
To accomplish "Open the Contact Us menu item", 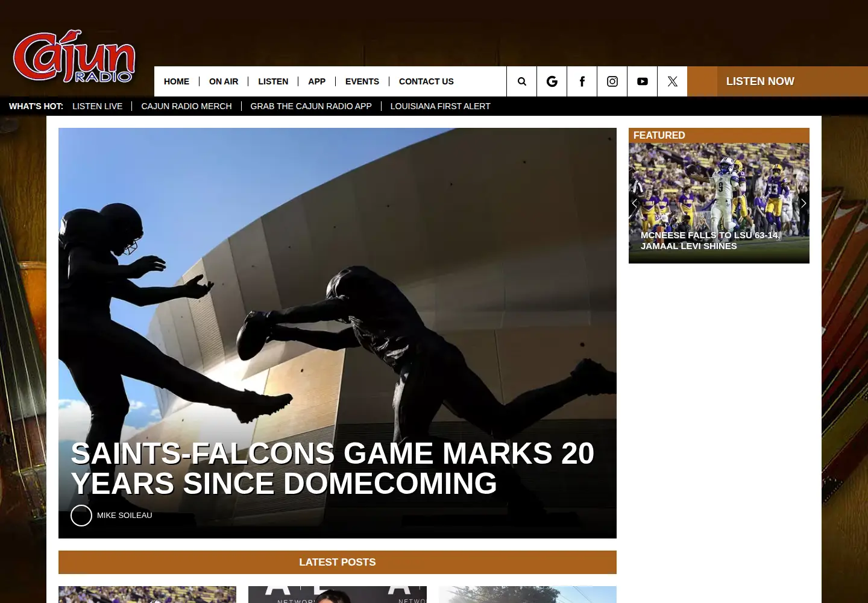I will pos(426,81).
